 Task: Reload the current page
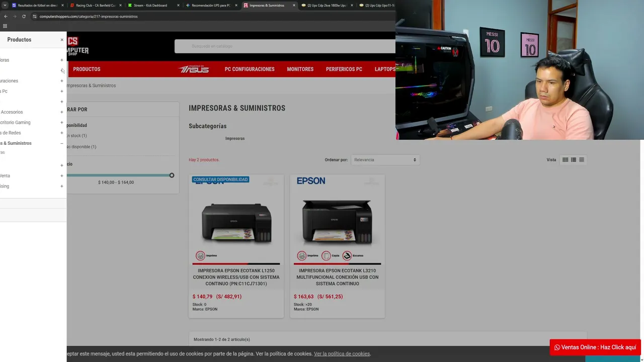point(24,16)
